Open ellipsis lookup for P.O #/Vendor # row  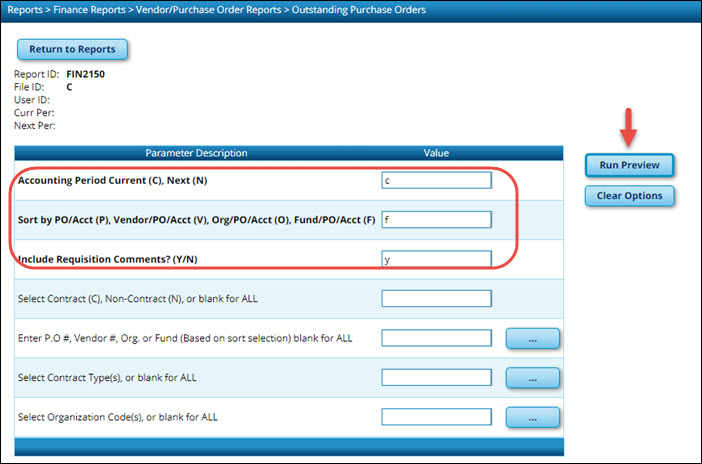533,339
